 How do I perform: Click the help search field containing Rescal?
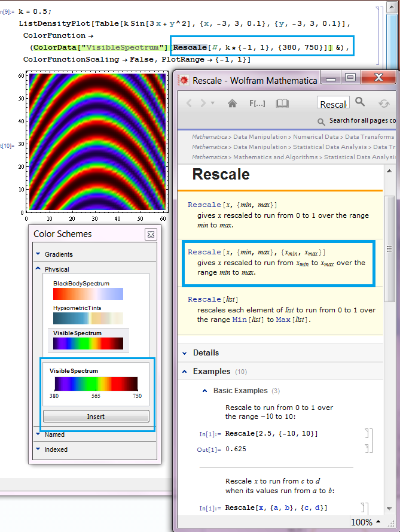point(333,103)
